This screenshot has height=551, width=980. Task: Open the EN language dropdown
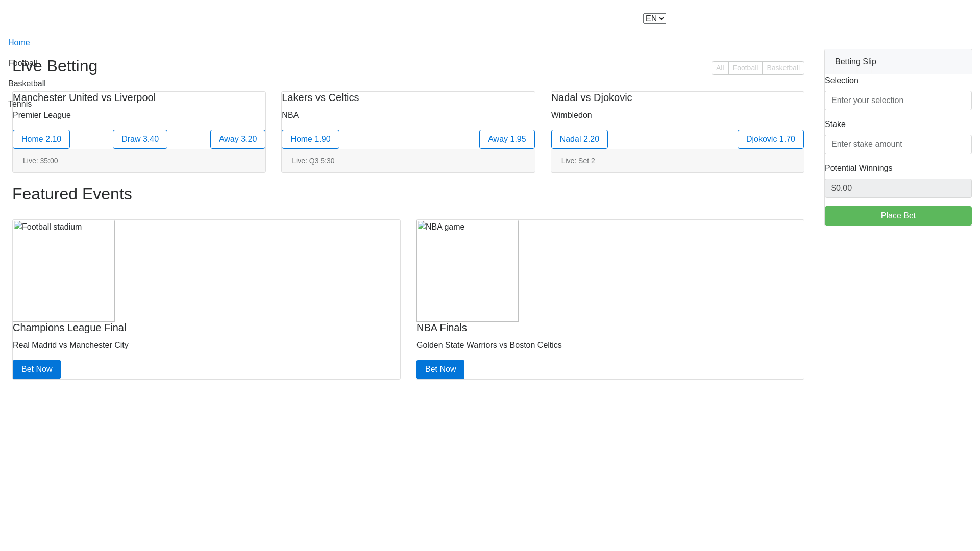click(x=654, y=19)
